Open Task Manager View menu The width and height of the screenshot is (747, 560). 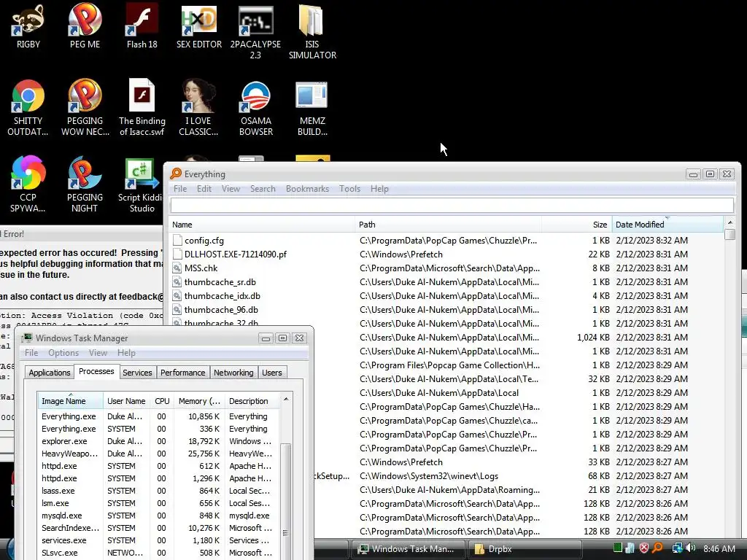[98, 352]
